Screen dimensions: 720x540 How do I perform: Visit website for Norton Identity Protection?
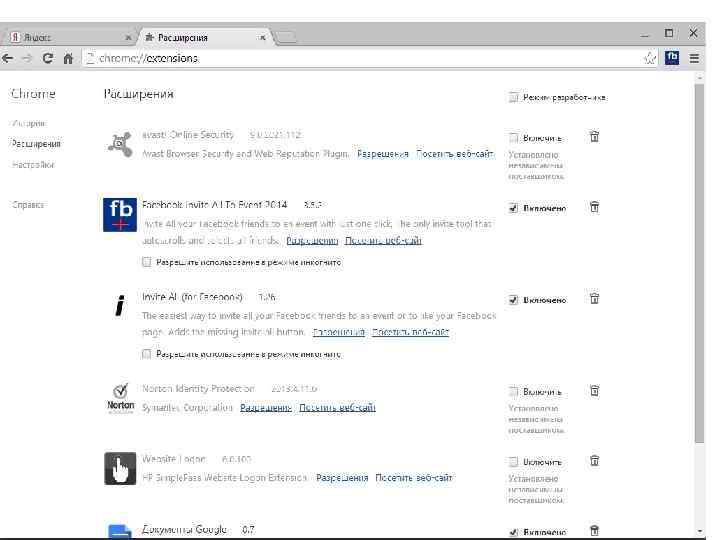click(338, 408)
